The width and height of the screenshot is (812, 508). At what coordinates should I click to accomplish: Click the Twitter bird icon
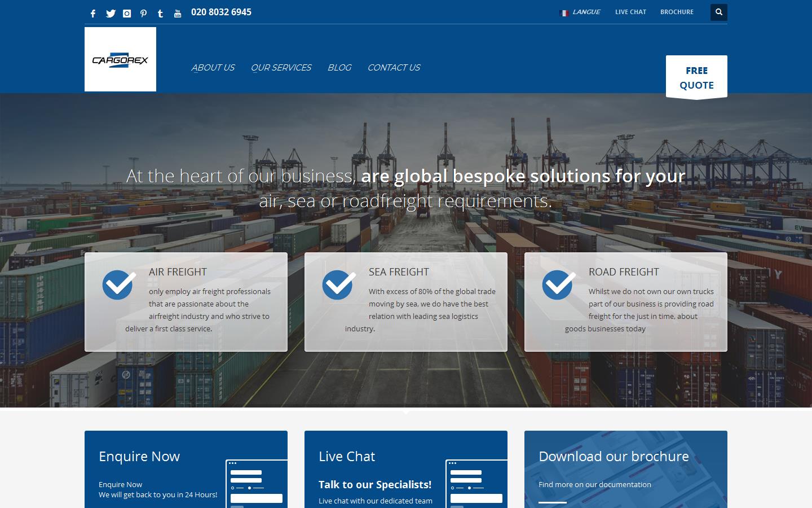(x=111, y=14)
